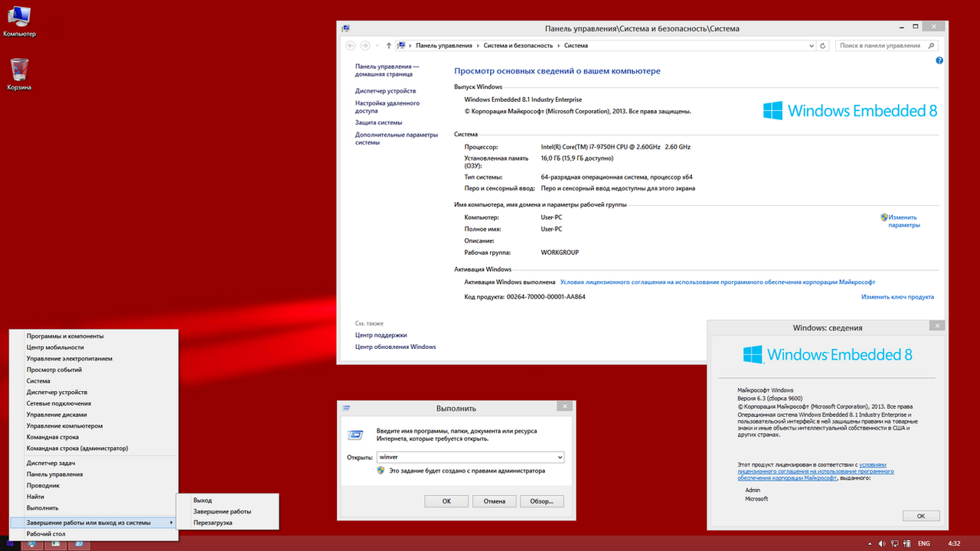This screenshot has height=551, width=980.
Task: Show hidden tray icons arrow
Action: point(871,543)
